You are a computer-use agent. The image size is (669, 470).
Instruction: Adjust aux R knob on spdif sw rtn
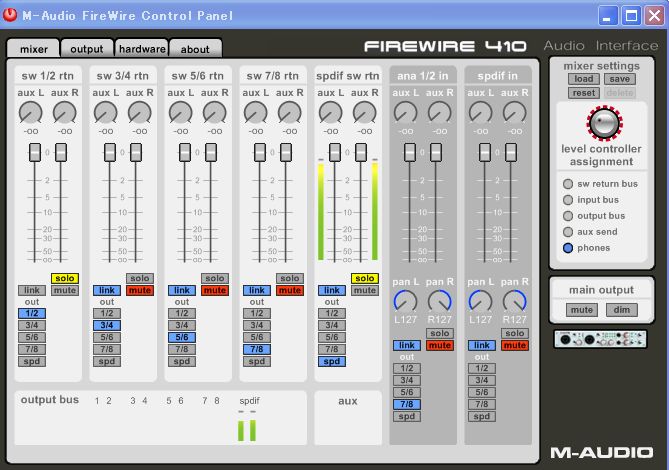click(365, 113)
